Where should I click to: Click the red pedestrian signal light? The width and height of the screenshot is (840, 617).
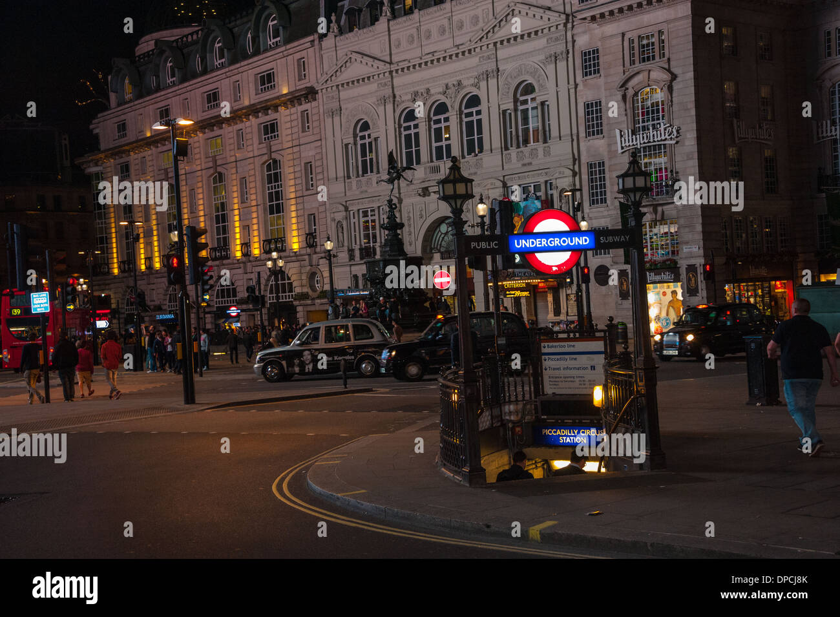[173, 261]
